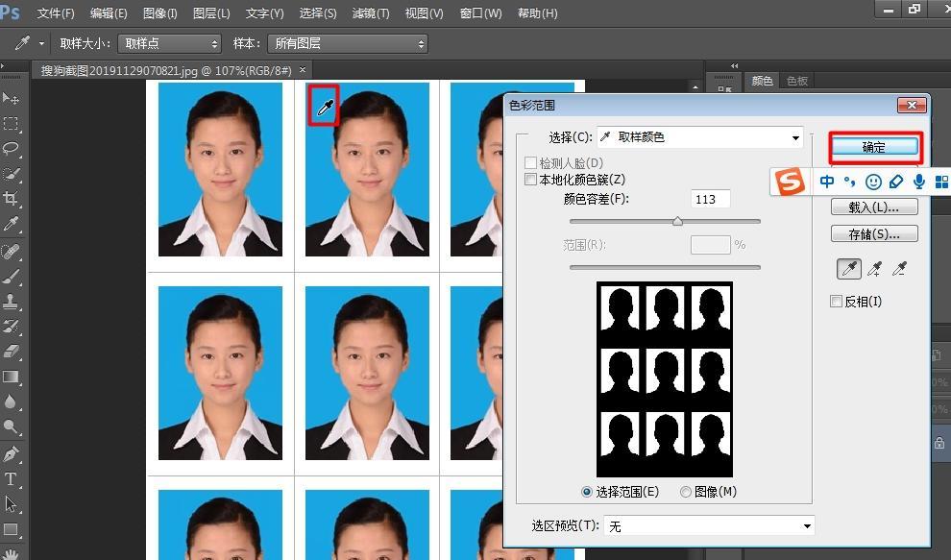Select the Rectangular Marquee tool
The height and width of the screenshot is (560, 951).
point(11,123)
